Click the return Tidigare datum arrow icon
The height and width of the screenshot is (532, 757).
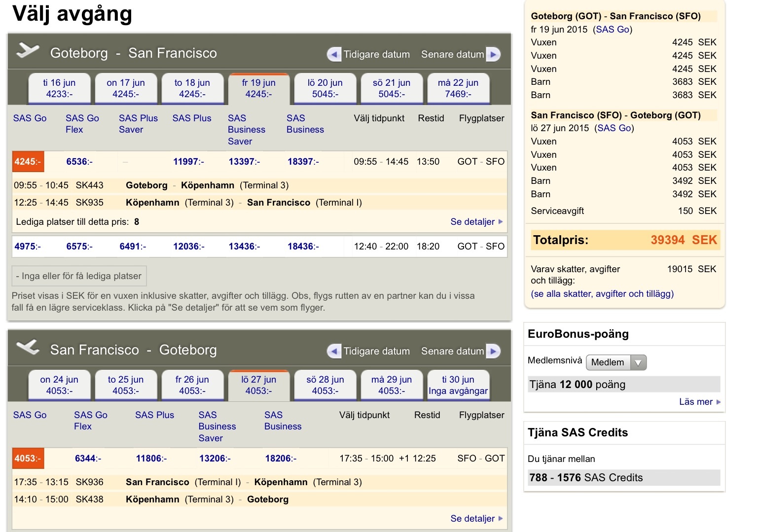334,351
